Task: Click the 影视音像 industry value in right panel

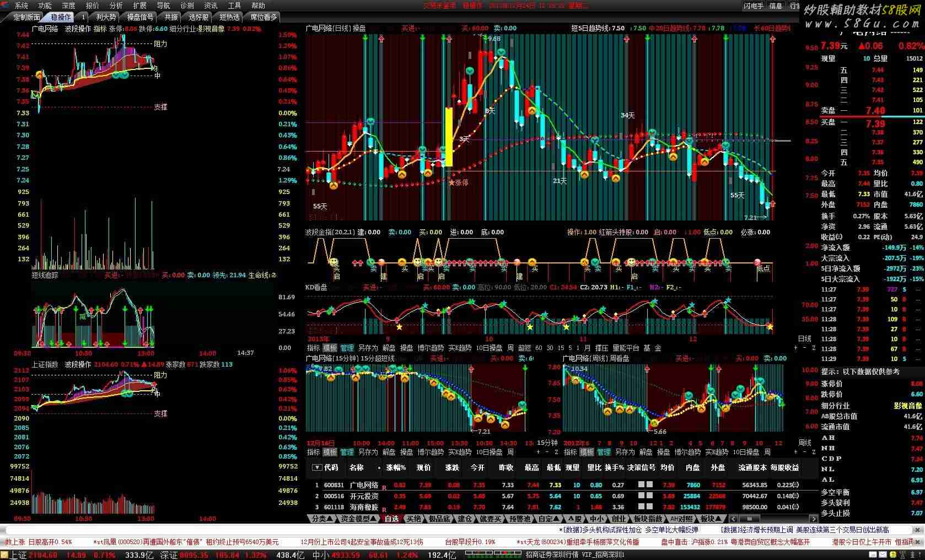Action: 908,405
